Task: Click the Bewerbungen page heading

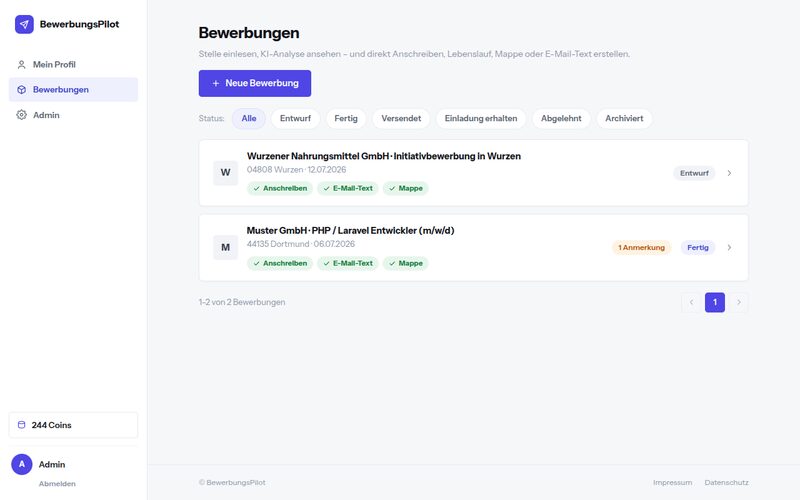Action: pos(249,33)
